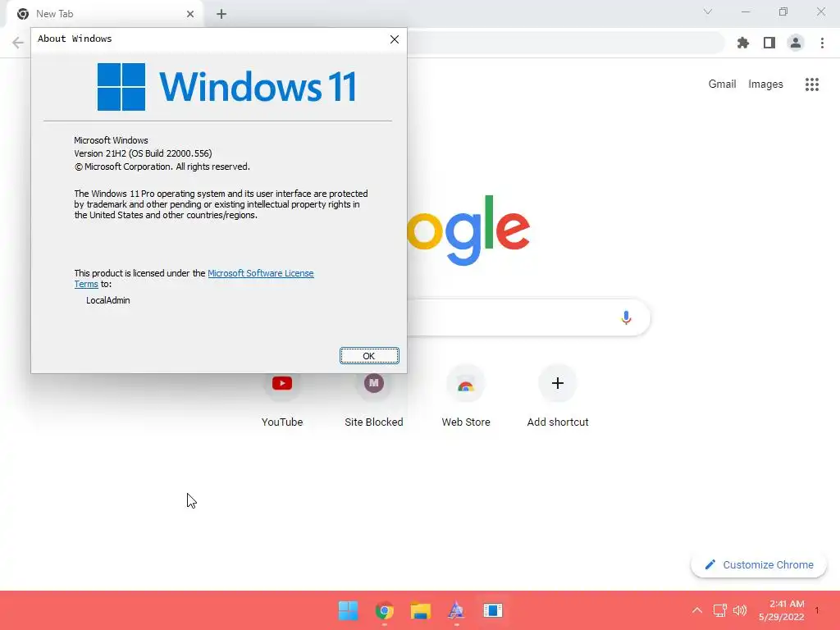Open the YouTube shortcut
Screen dimensions: 840x630
tap(282, 396)
